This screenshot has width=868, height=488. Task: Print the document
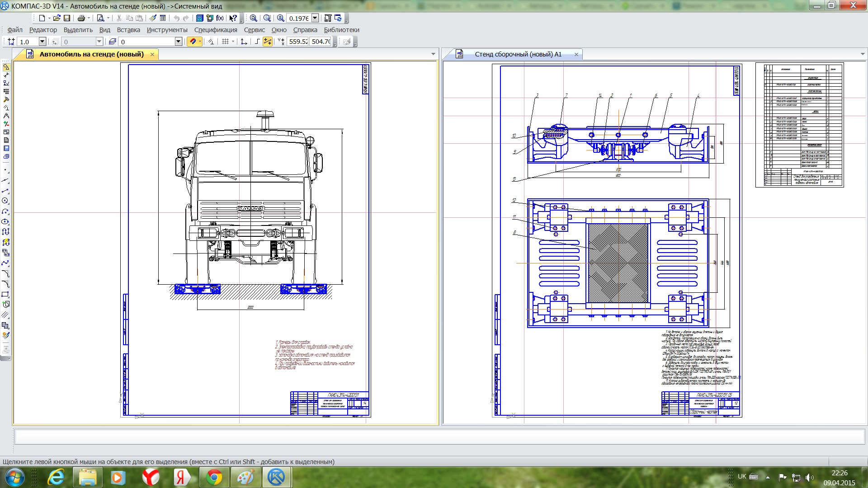[x=81, y=18]
